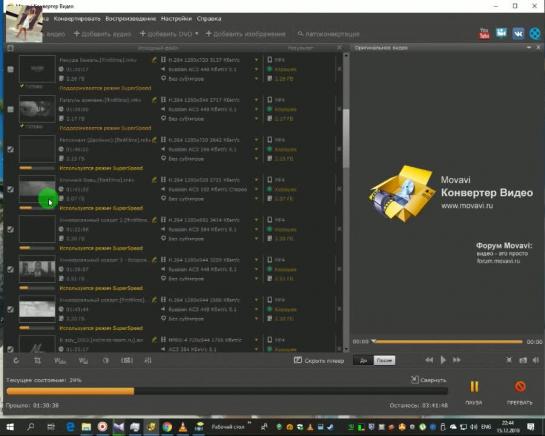The width and height of the screenshot is (545, 436).
Task: Select the crop tool icon
Action: point(38,361)
